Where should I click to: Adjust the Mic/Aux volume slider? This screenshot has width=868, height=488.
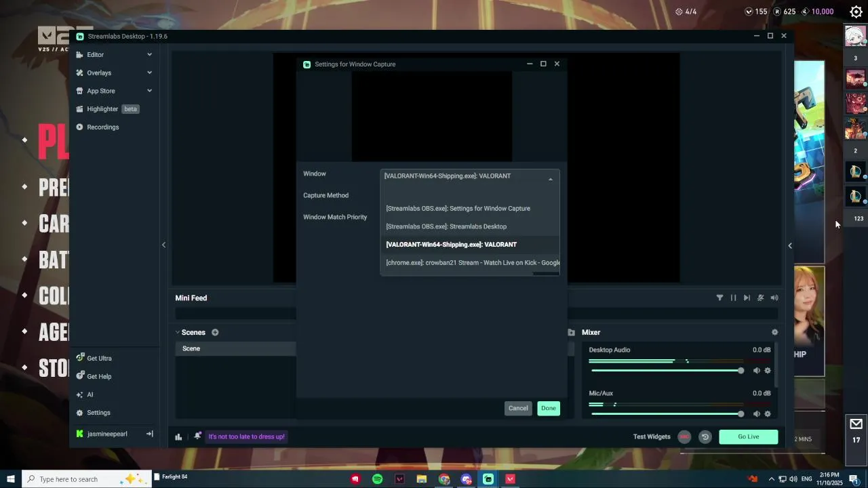pyautogui.click(x=667, y=414)
